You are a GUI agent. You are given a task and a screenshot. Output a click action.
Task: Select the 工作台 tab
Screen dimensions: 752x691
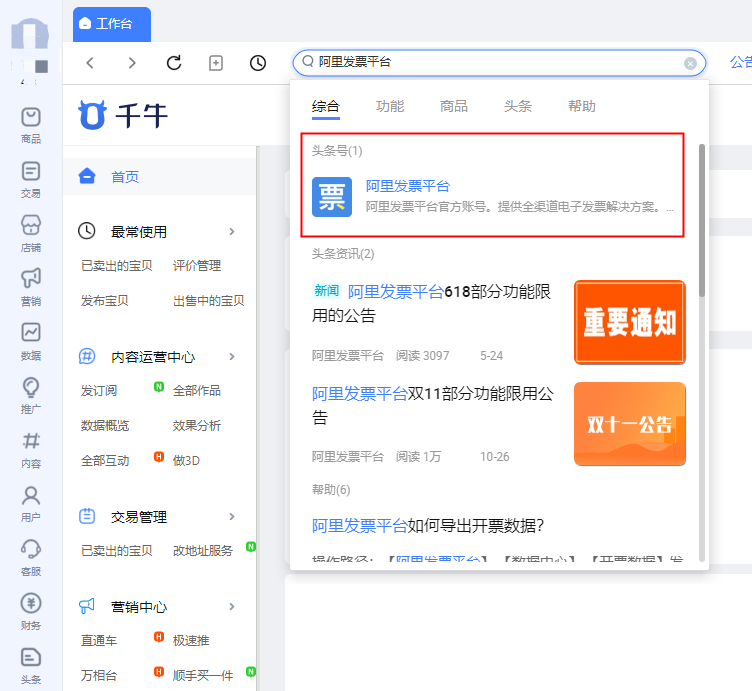pos(112,24)
